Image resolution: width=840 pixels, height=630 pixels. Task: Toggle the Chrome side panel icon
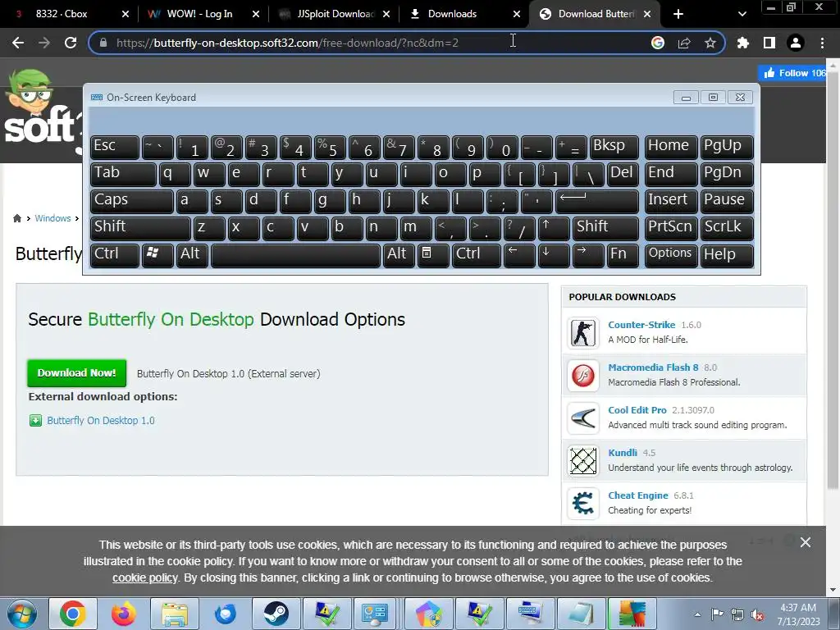coord(769,43)
